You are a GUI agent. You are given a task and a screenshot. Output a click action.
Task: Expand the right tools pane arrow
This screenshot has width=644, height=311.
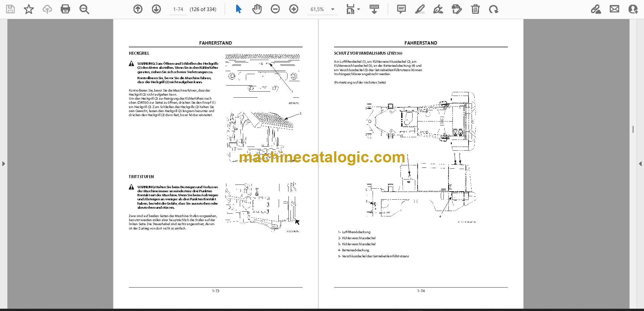point(640,164)
